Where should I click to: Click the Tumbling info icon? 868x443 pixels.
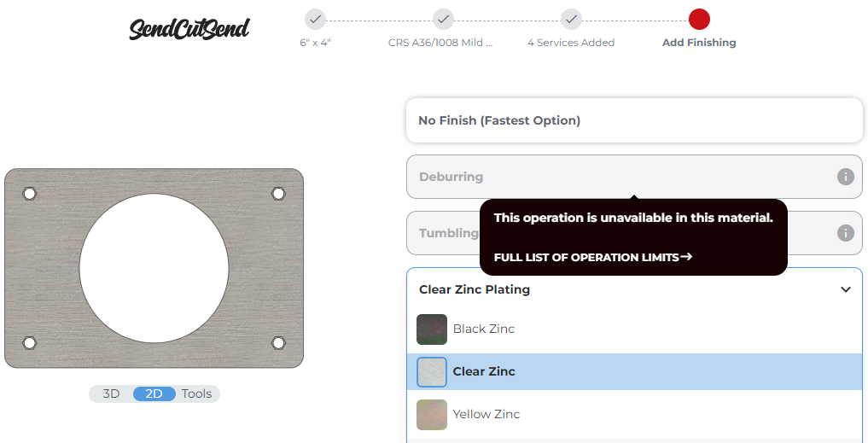click(x=845, y=233)
